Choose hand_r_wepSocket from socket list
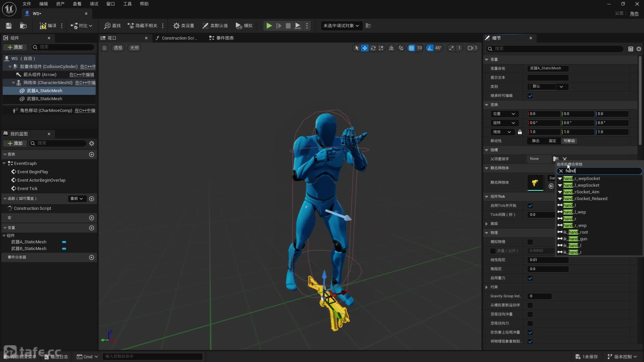The image size is (644, 362). point(582,179)
